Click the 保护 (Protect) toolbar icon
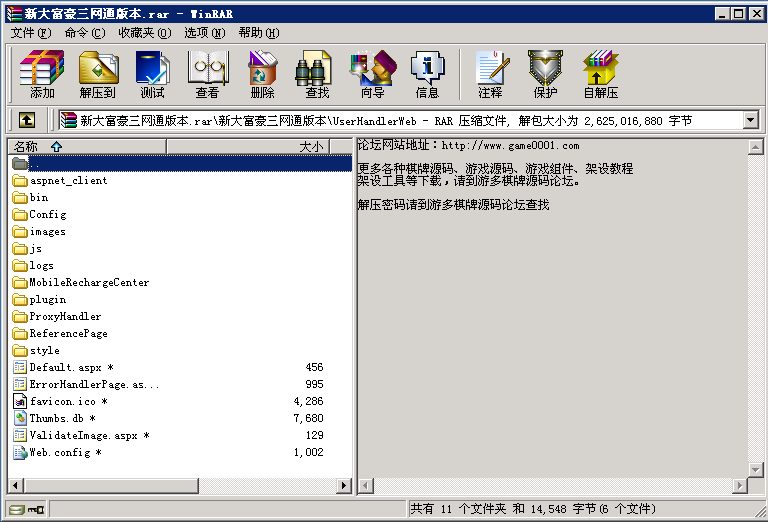This screenshot has width=768, height=522. 545,74
